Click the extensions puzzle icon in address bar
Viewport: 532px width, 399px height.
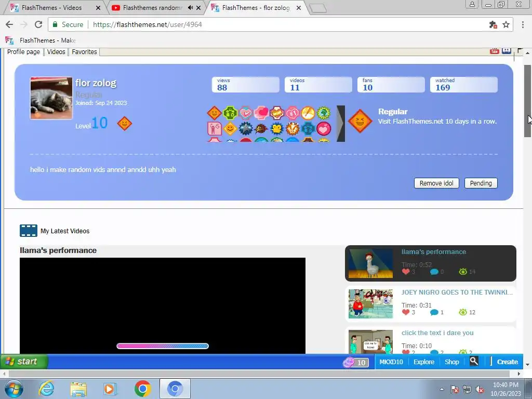tap(493, 24)
